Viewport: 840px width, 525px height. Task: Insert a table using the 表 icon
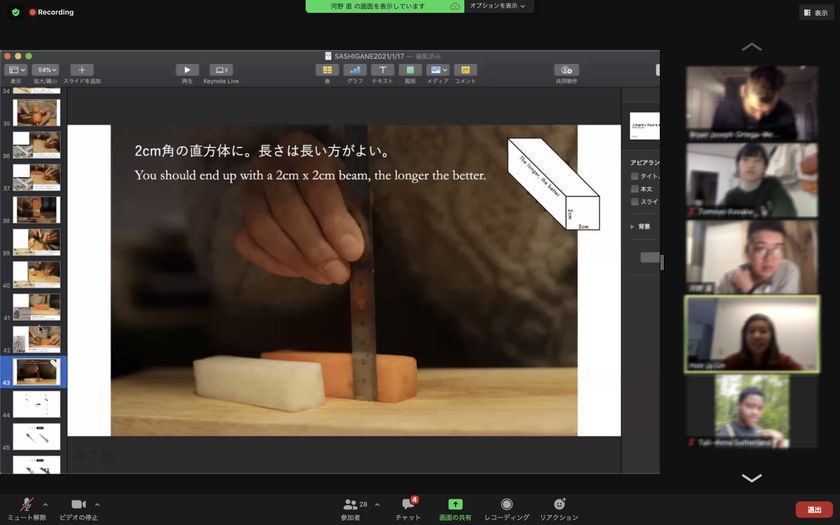(x=327, y=70)
